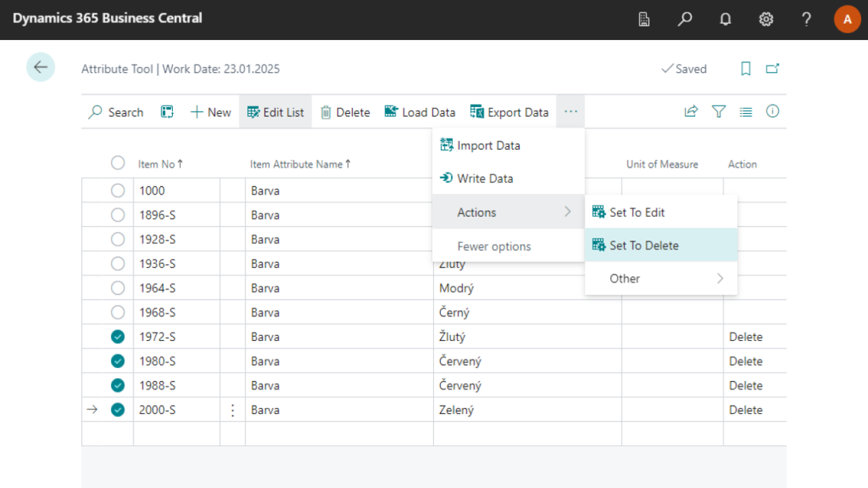
Task: Select the row 1000 checkbox
Action: tap(118, 190)
